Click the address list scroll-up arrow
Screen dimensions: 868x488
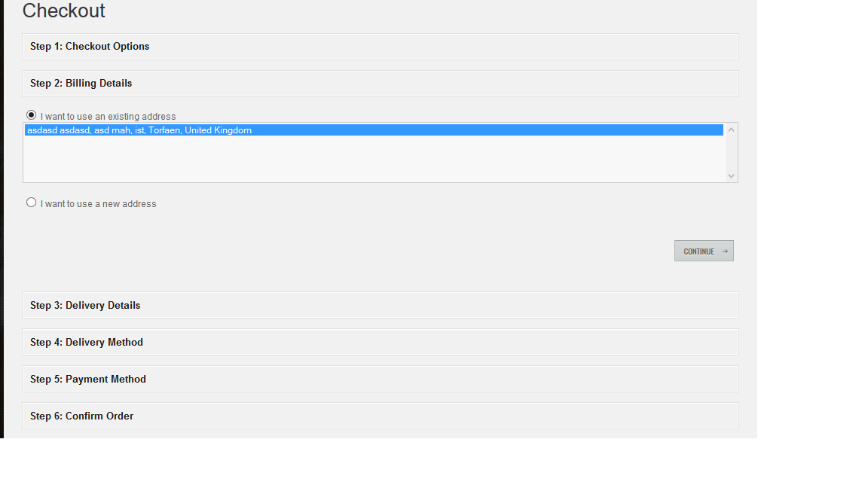pos(731,130)
